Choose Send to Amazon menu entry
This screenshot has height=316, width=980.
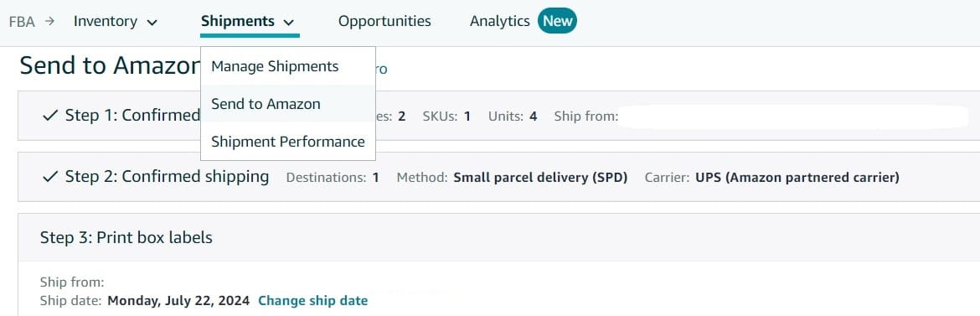point(266,104)
